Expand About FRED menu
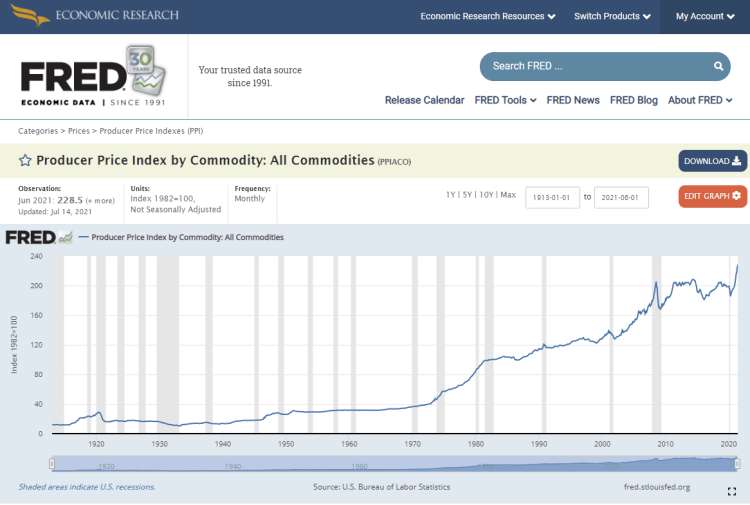The width and height of the screenshot is (750, 505). click(x=700, y=100)
